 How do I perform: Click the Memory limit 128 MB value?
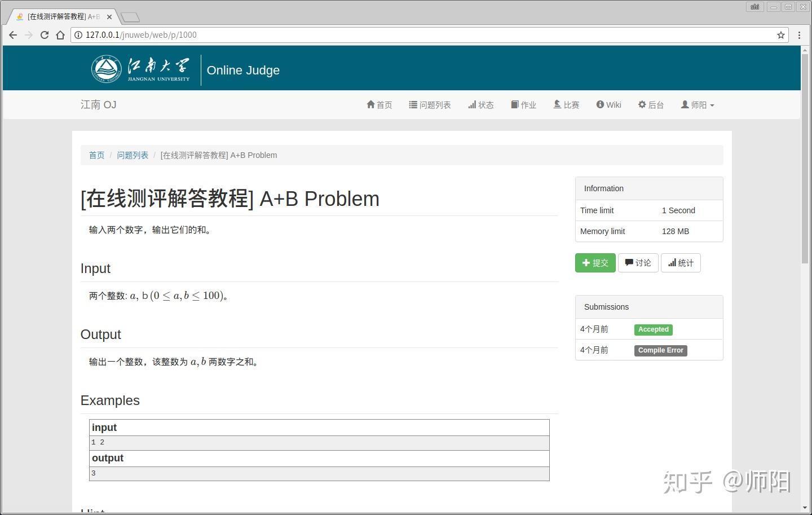(676, 231)
